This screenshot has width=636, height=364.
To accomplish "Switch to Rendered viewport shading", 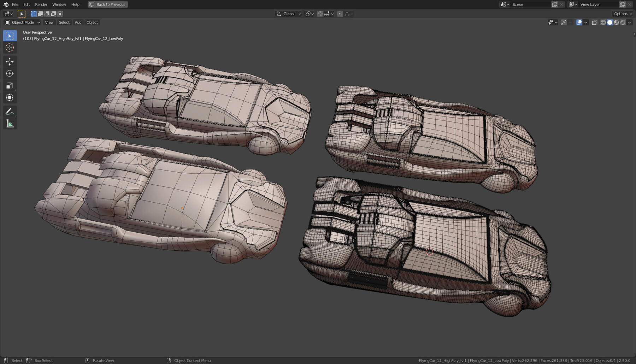I will 622,22.
